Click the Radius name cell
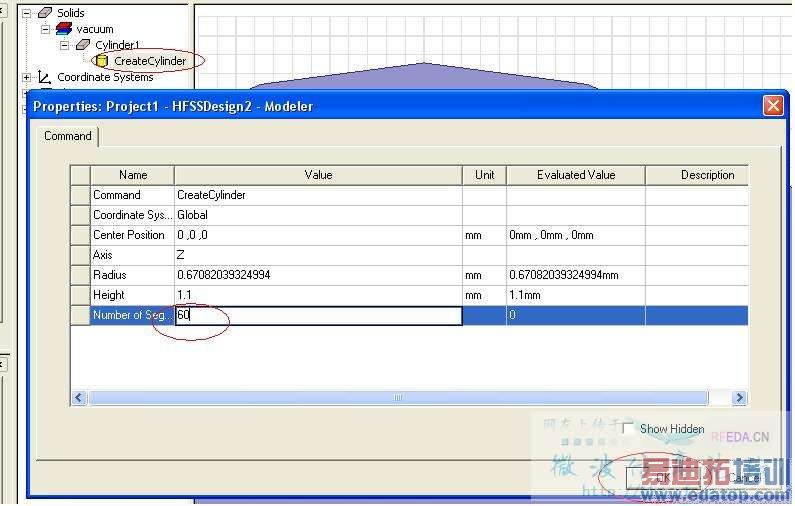Image resolution: width=795 pixels, height=506 pixels. tap(132, 275)
